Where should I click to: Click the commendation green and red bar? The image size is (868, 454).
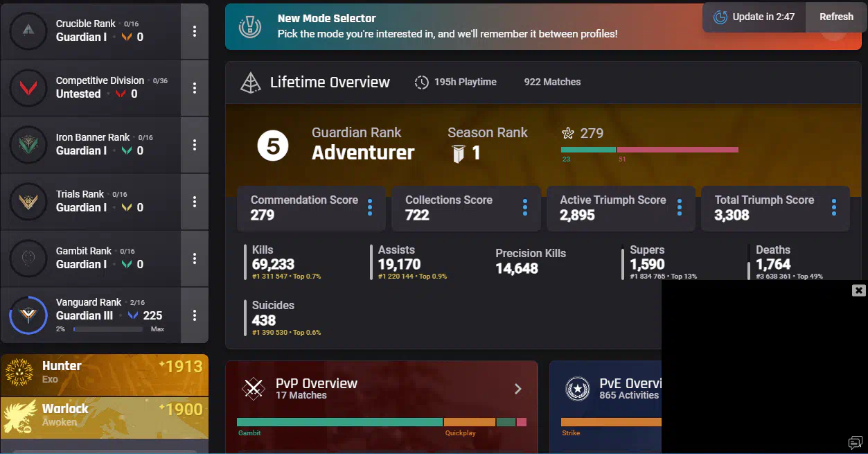(x=649, y=150)
